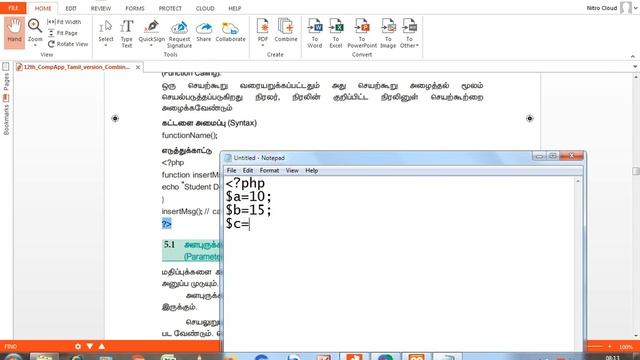
Task: Click the FIND label in the bottom bar
Action: (x=11, y=347)
